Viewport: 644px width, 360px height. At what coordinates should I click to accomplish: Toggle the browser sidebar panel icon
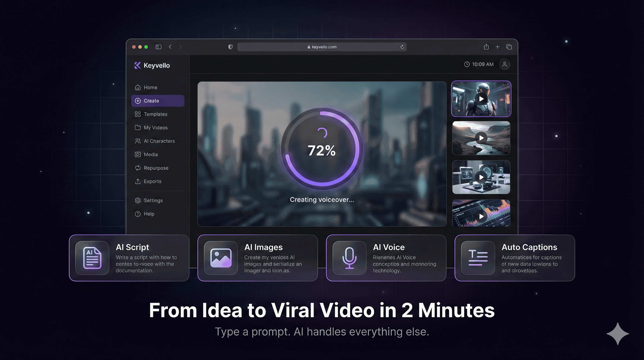(x=158, y=47)
